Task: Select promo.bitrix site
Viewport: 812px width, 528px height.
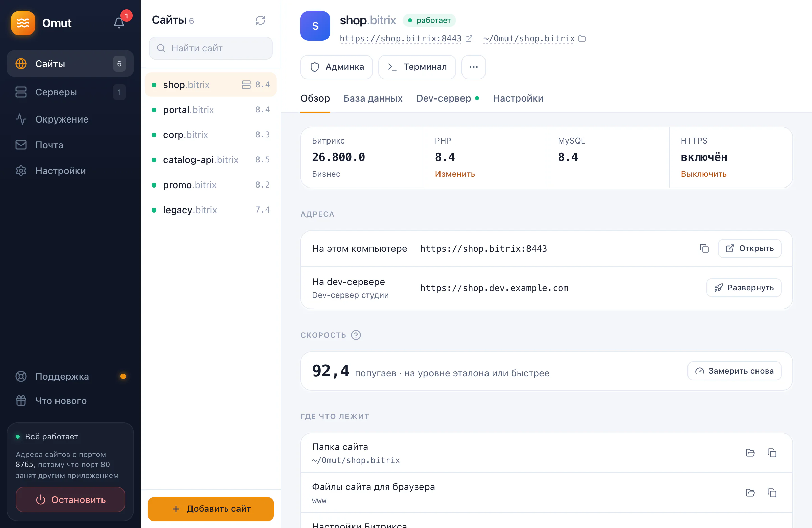Action: [x=210, y=185]
